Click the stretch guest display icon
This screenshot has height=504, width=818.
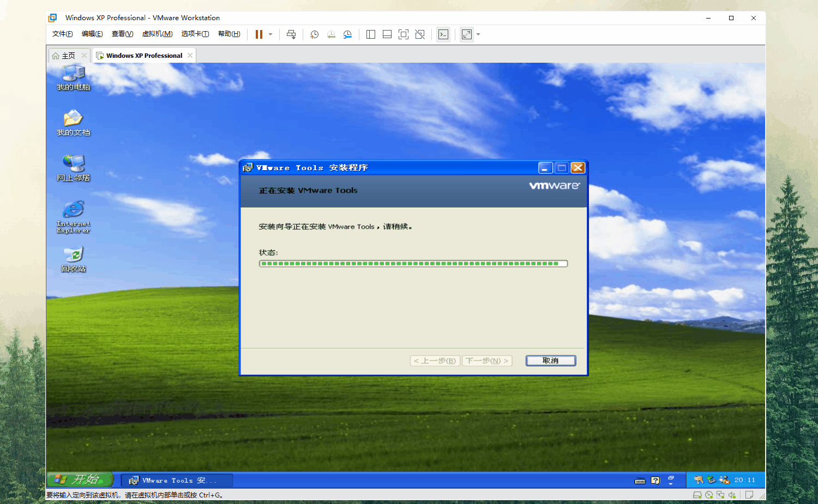(x=467, y=34)
